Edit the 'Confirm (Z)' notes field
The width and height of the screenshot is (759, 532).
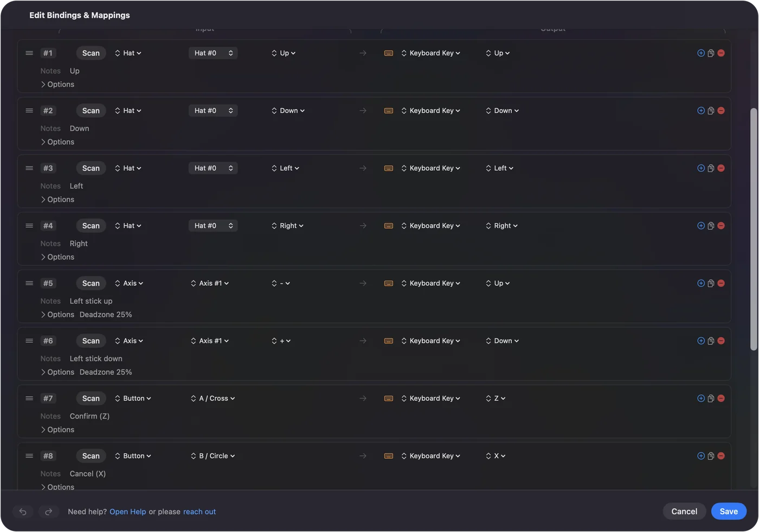click(x=89, y=416)
